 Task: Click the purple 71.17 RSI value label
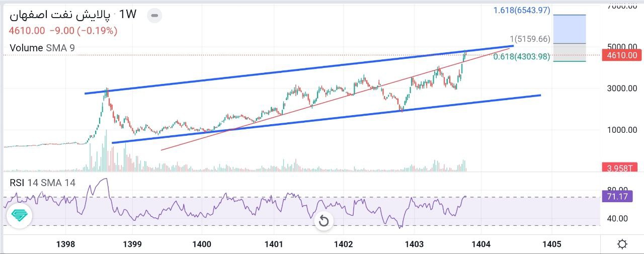[x=617, y=197]
